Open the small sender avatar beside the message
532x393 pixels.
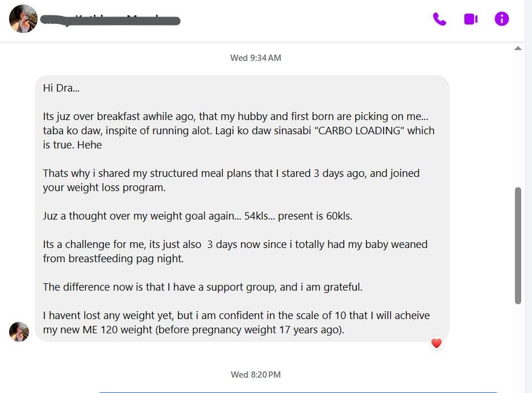click(19, 332)
